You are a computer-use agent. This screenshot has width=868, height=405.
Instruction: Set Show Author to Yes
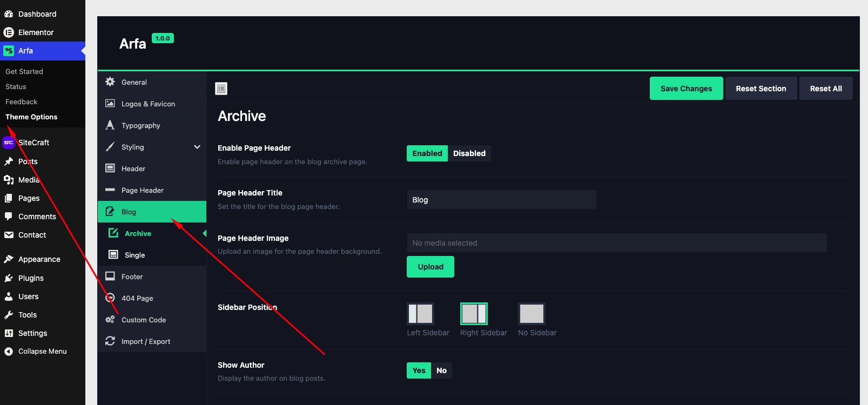point(419,370)
